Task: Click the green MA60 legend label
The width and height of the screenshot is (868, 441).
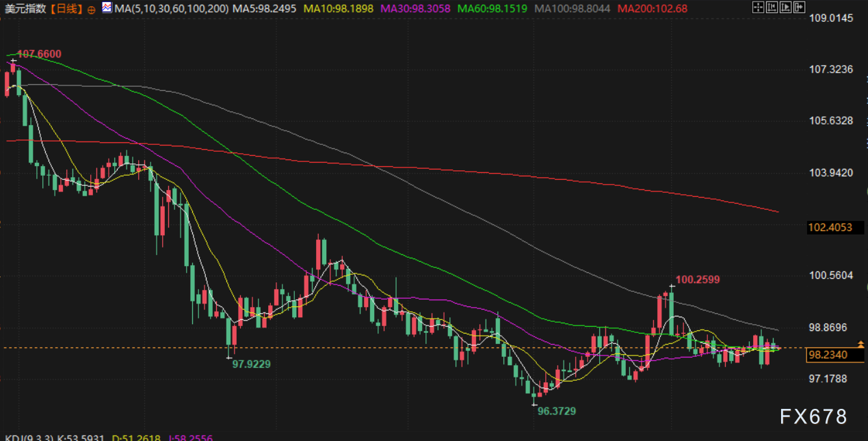Action: [494, 9]
